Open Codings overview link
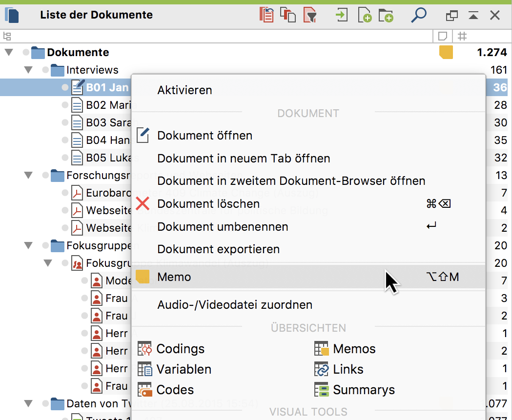This screenshot has width=512, height=420. tap(180, 348)
